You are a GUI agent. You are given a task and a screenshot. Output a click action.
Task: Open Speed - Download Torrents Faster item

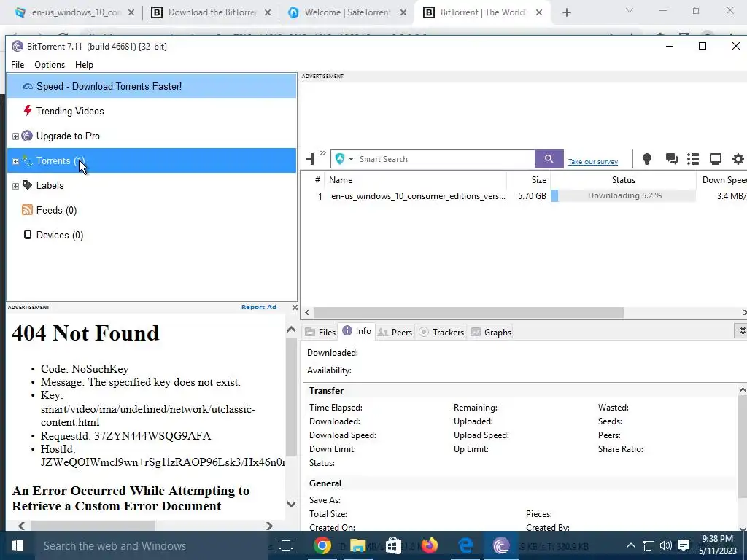click(152, 86)
